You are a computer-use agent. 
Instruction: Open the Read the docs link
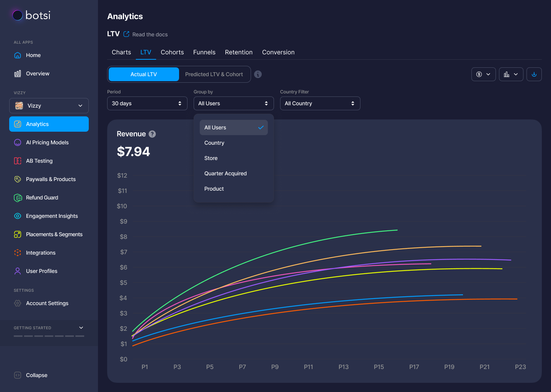tap(150, 34)
